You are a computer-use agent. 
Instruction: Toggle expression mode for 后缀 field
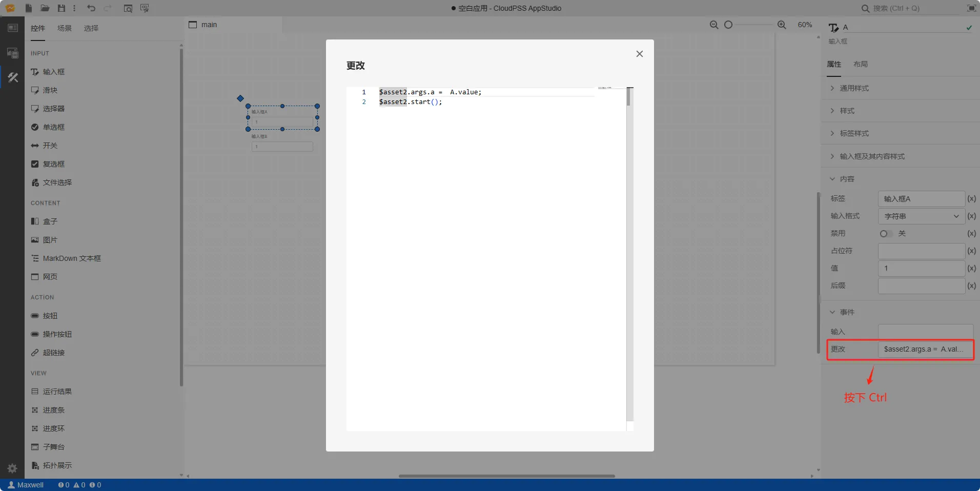coord(971,286)
